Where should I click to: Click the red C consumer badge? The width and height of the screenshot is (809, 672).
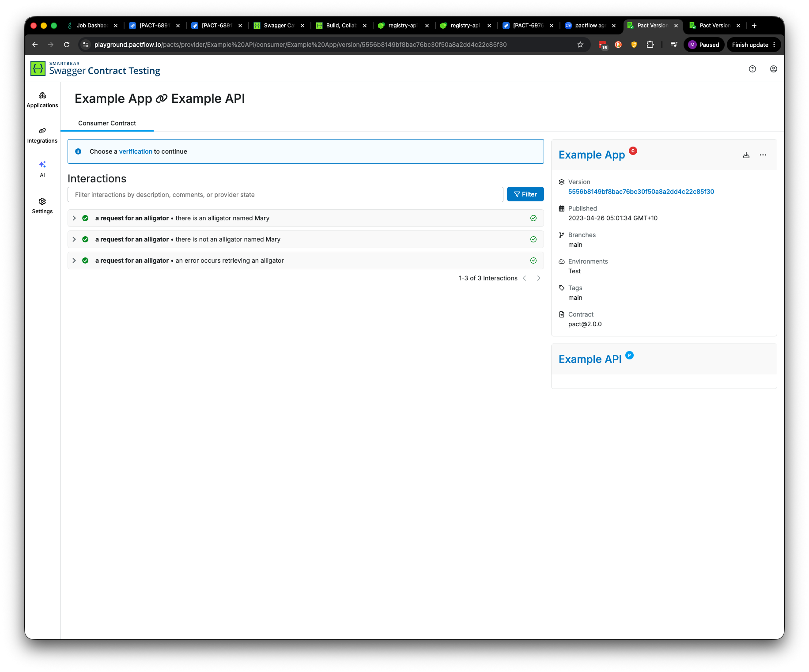point(633,151)
